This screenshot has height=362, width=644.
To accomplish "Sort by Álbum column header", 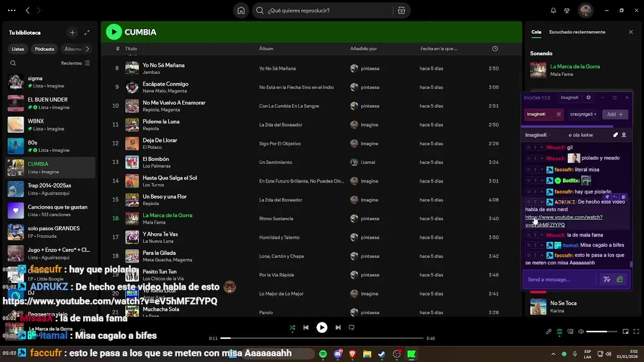I will tap(266, 49).
